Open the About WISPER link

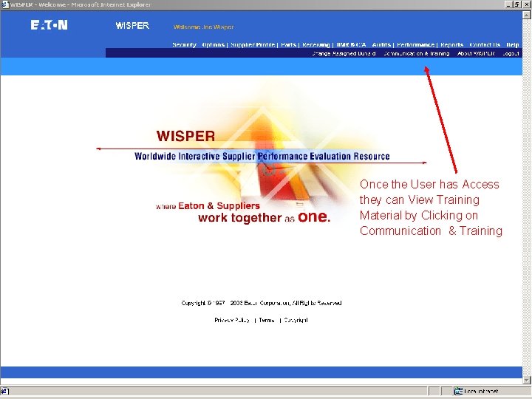476,54
